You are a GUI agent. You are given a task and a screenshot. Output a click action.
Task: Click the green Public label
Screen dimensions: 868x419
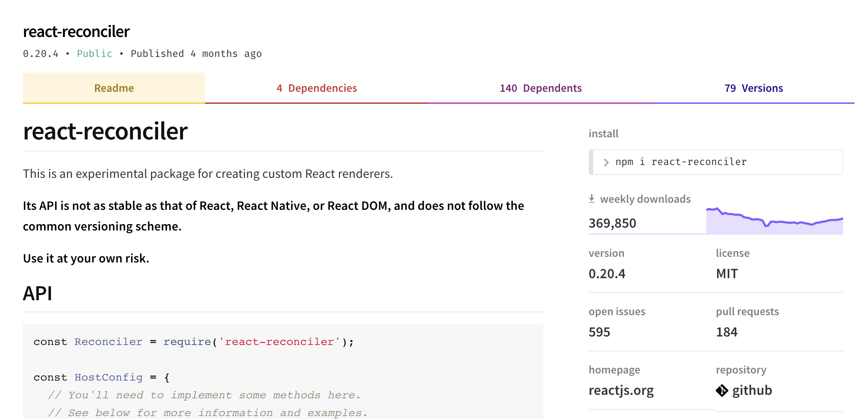click(94, 54)
